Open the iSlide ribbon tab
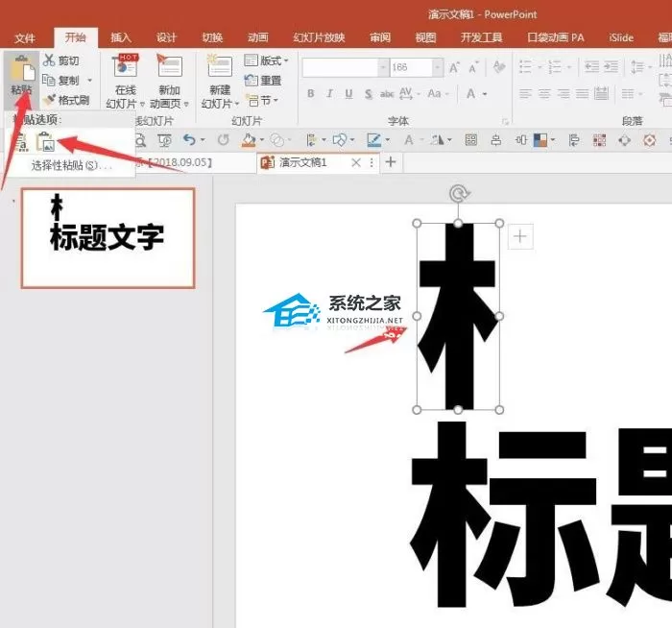The image size is (672, 628). pos(621,37)
